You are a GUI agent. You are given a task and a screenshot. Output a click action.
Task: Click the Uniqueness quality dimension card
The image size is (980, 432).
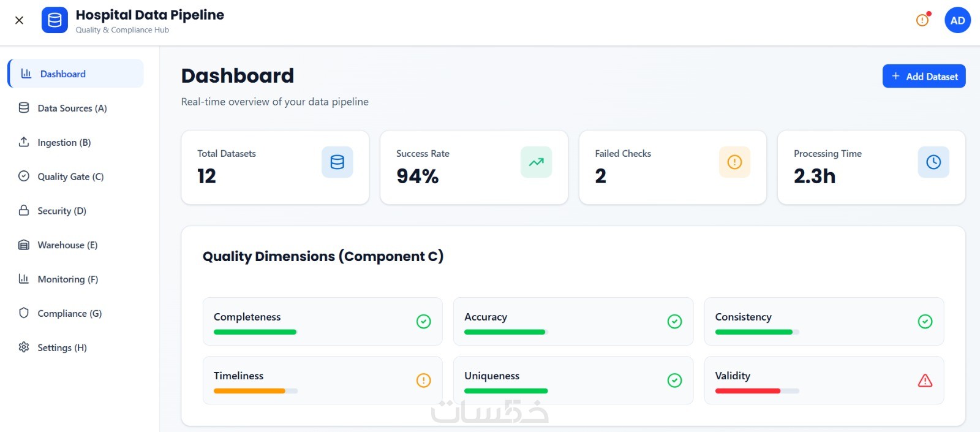[x=573, y=380]
